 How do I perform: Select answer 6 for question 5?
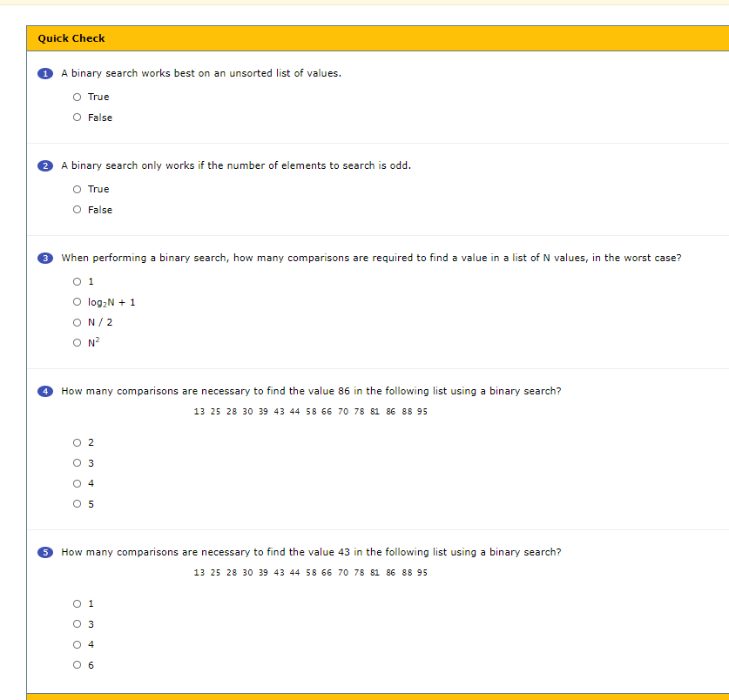click(77, 664)
